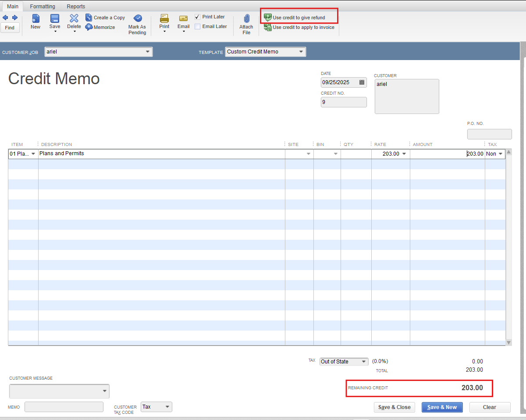The image size is (526, 420).
Task: Uncheck the Print Later checkbox
Action: [197, 17]
